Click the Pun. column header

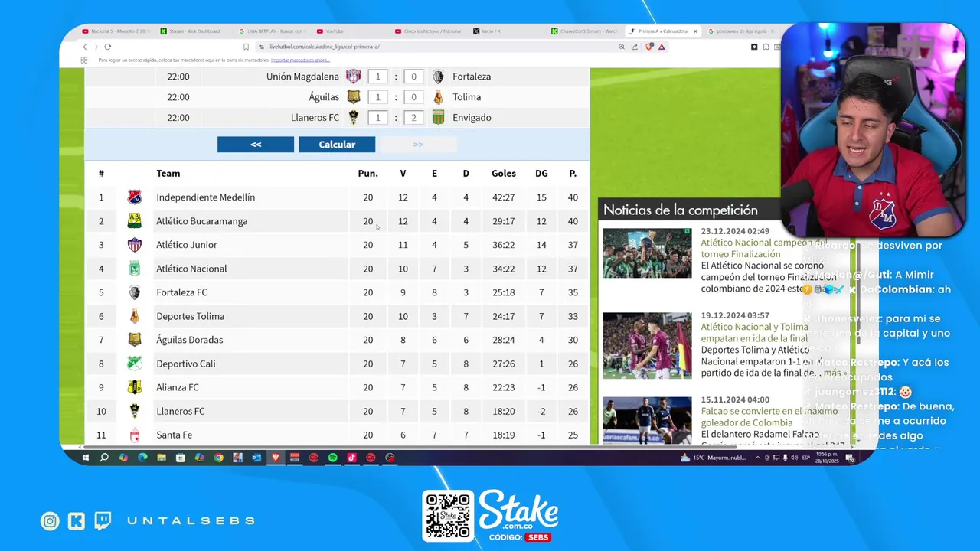(367, 174)
